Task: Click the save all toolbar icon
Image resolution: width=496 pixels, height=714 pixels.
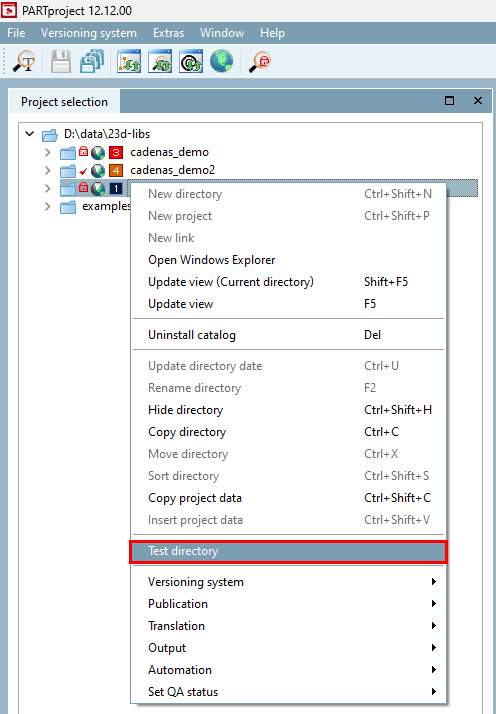Action: pos(92,61)
